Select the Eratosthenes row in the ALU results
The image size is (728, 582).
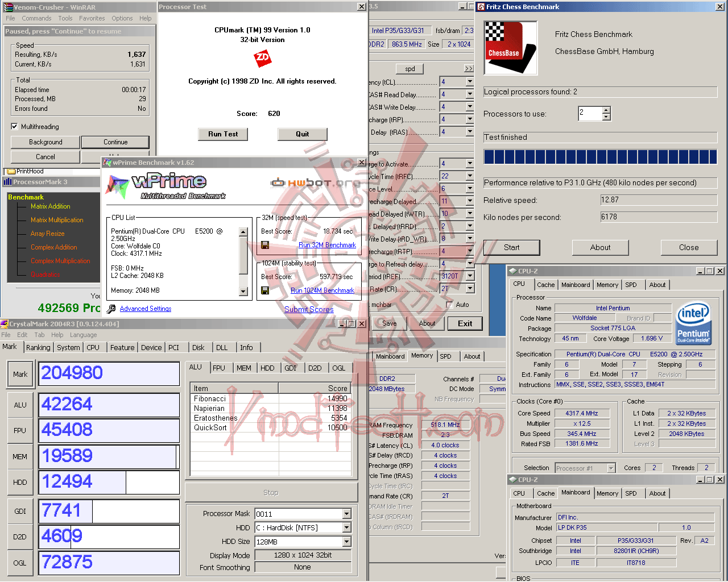(271, 418)
